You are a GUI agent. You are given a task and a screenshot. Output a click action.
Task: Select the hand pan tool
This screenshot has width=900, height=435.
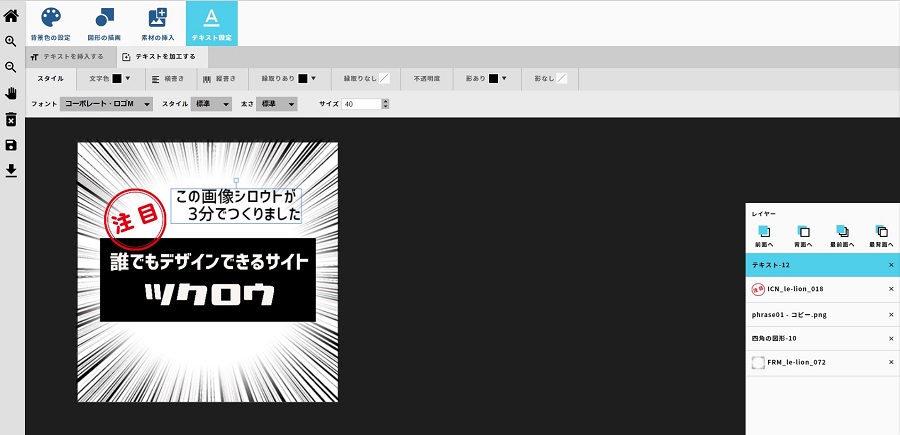pyautogui.click(x=11, y=93)
